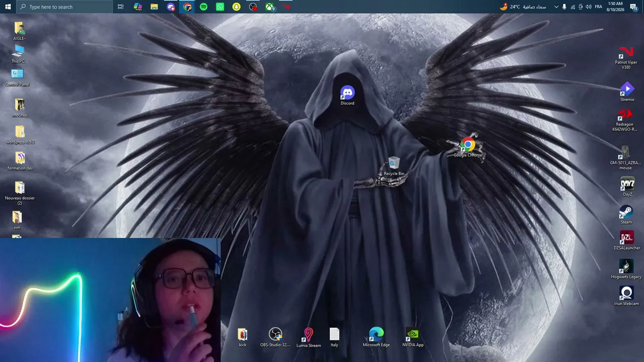The image size is (644, 362).
Task: Open Task View from the taskbar
Action: (x=121, y=7)
